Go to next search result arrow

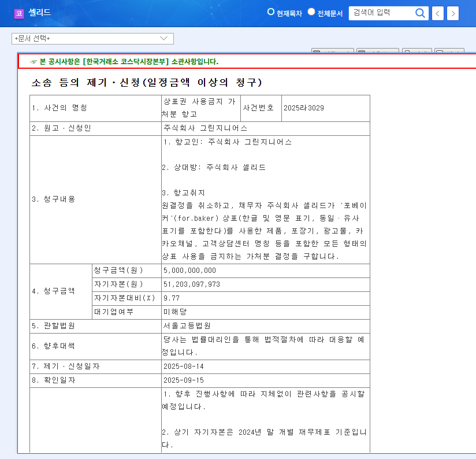[x=453, y=13]
